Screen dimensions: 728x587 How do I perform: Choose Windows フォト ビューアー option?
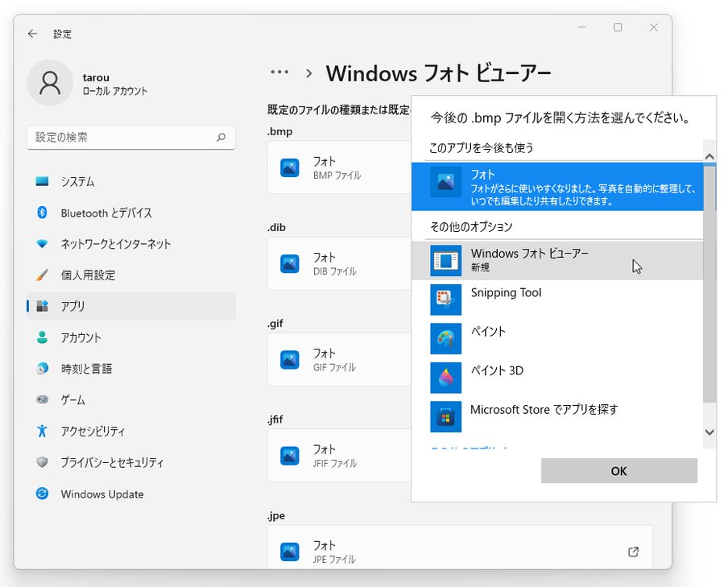557,261
